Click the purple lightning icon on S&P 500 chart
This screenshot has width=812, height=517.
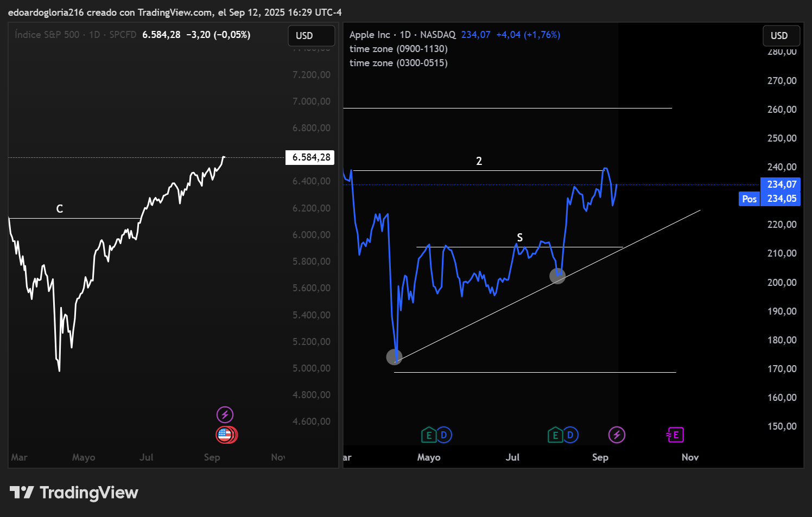point(225,415)
